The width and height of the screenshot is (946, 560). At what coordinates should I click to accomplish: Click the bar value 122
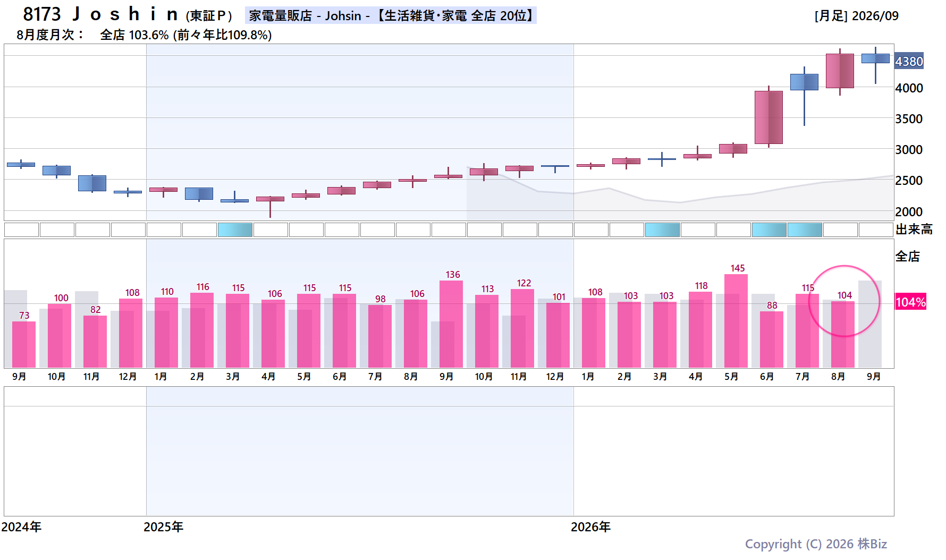(524, 283)
